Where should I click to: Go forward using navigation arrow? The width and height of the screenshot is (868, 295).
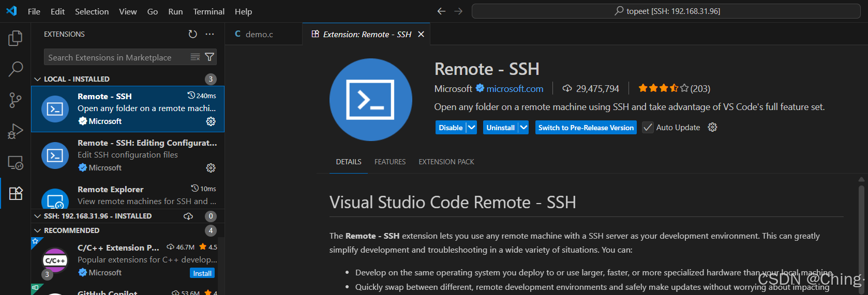[458, 11]
